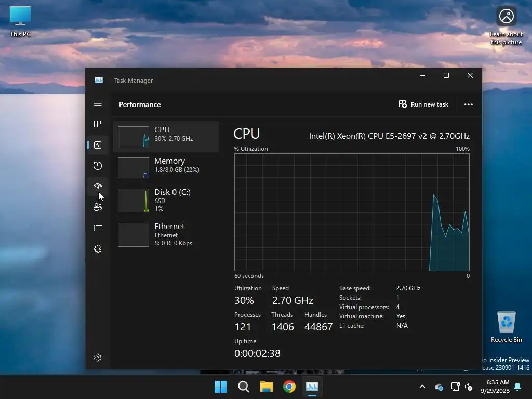Maximize the Task Manager window
Image resolution: width=532 pixels, height=399 pixels.
pyautogui.click(x=446, y=75)
